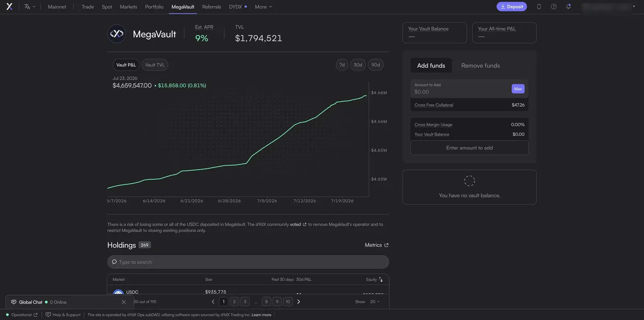Click the Deposit download icon
Image resolution: width=644 pixels, height=320 pixels.
coord(503,6)
